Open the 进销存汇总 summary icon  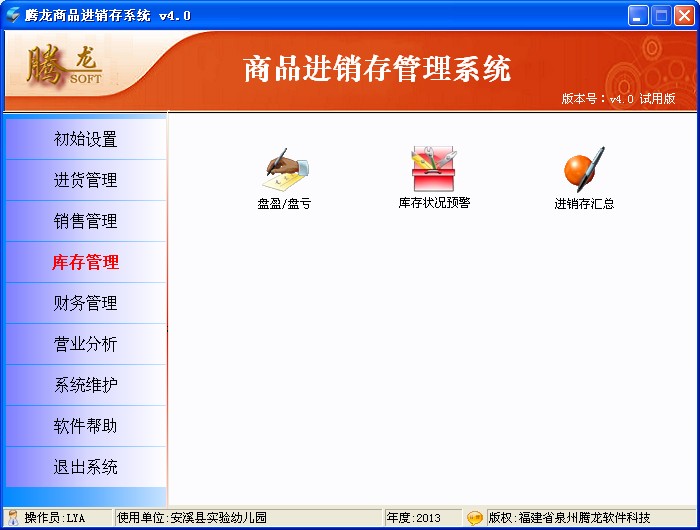(584, 169)
